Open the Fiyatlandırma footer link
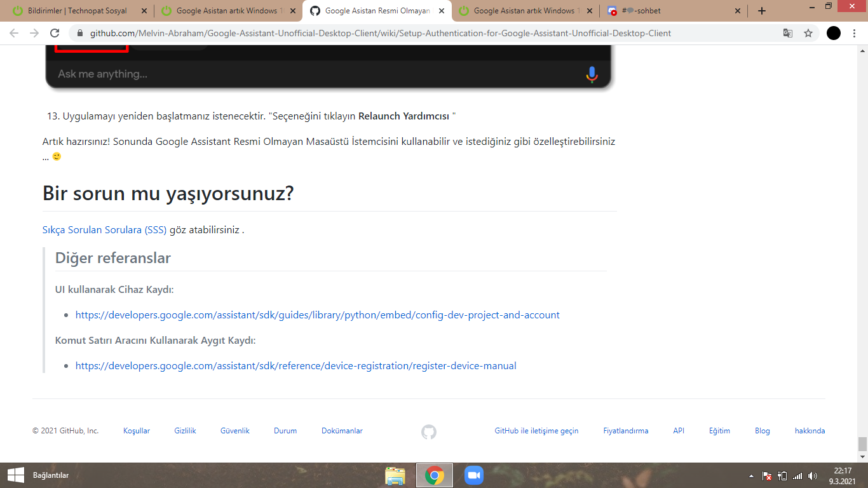This screenshot has height=488, width=868. (626, 431)
